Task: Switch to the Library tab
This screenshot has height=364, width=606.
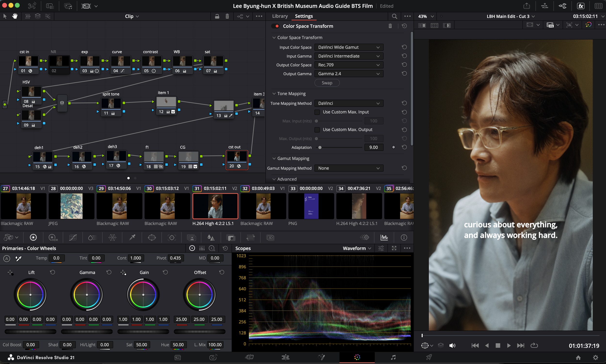Action: click(x=280, y=16)
